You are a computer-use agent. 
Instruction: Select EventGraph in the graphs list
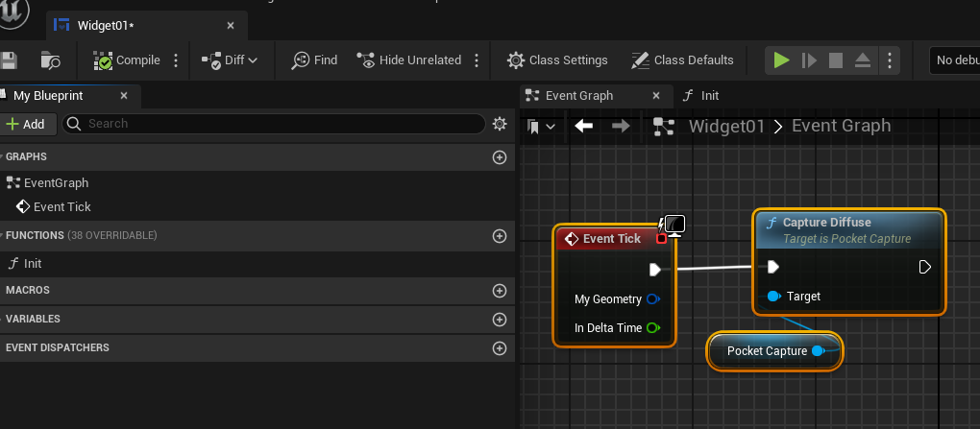[x=47, y=183]
